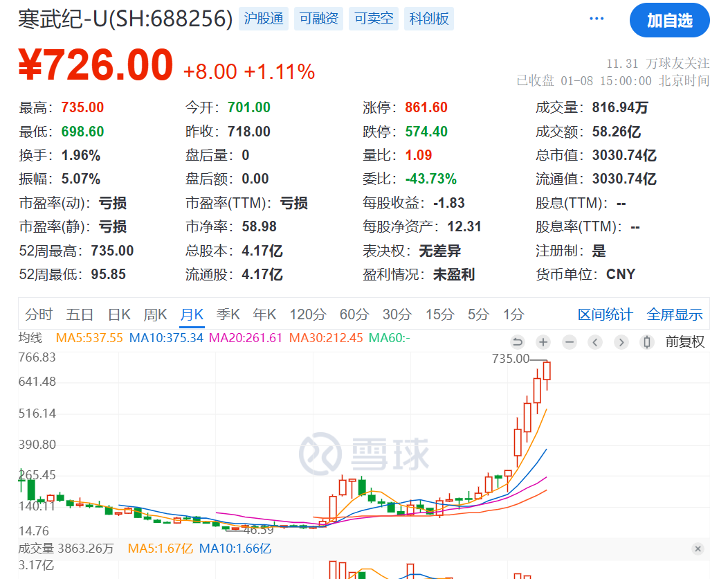Click the candlestick style icon
The height and width of the screenshot is (579, 728).
646,342
